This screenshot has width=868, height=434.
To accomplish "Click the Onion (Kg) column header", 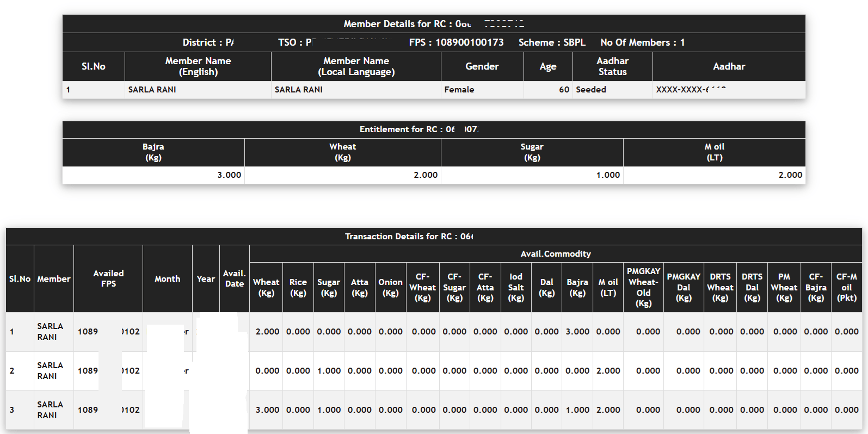I will (x=391, y=288).
